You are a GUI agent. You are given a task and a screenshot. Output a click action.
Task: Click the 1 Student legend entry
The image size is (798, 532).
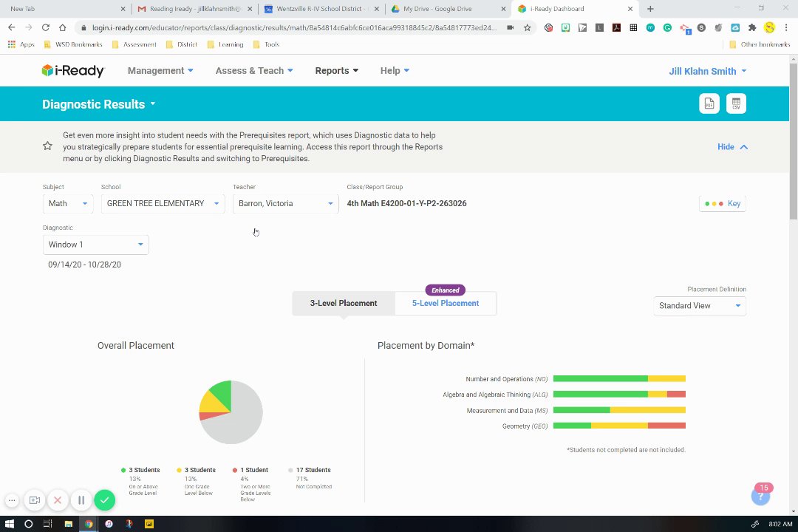(253, 484)
